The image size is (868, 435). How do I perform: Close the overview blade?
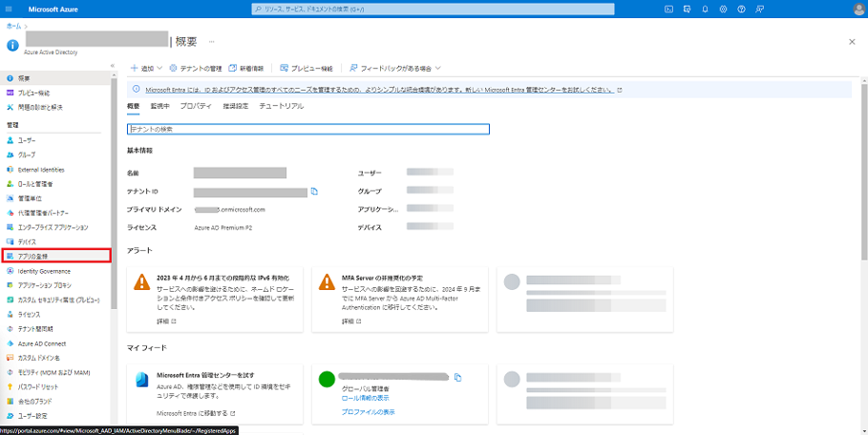[852, 41]
